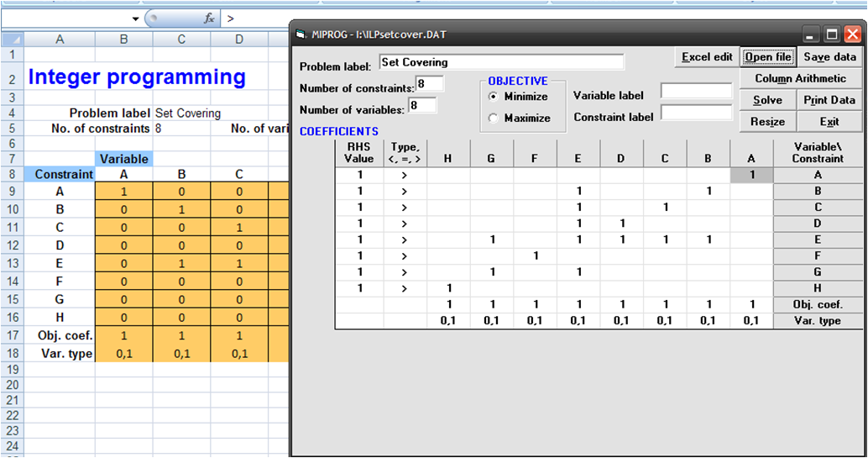868x458 pixels.
Task: Click the highlighted cell in MIPROG constraint A row
Action: tap(752, 175)
